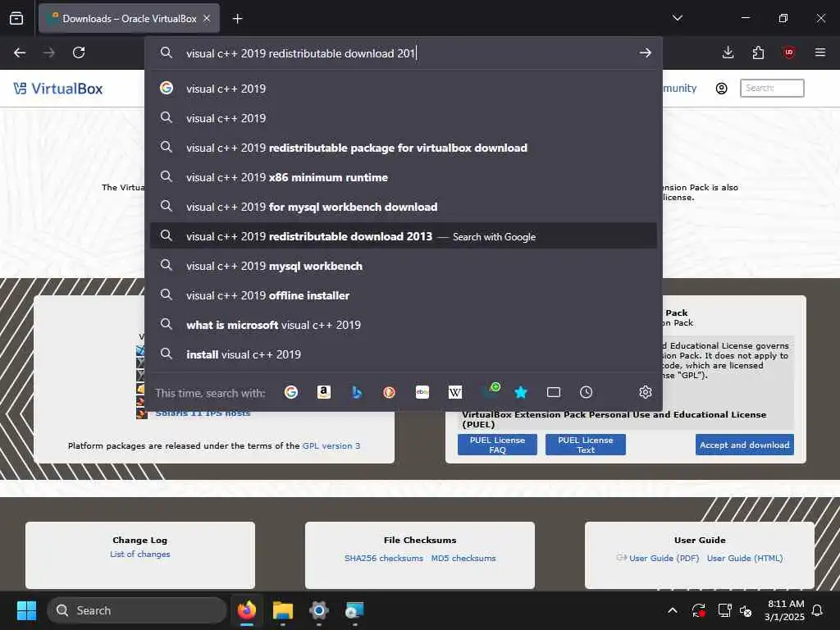
Task: Open List of changes link
Action: pos(139,554)
